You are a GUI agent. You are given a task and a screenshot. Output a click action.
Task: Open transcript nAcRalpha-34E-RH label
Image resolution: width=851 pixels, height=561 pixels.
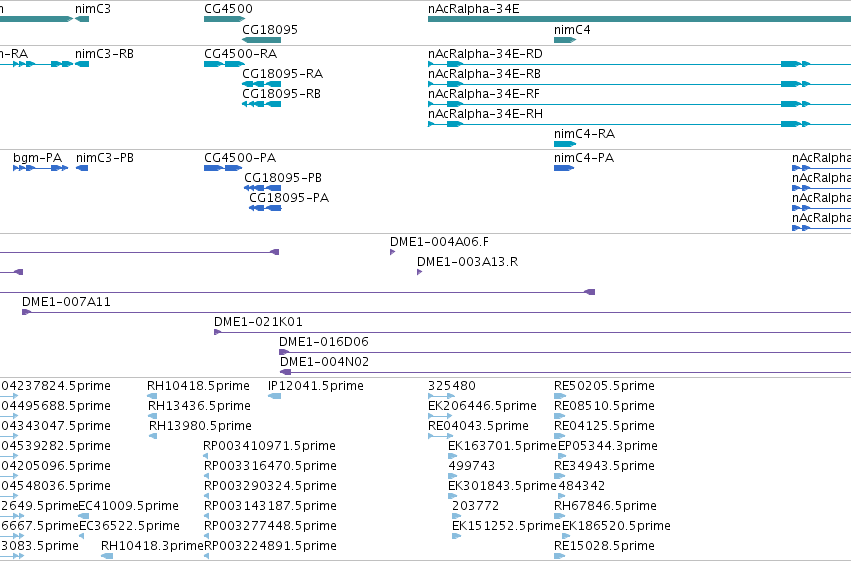(x=485, y=114)
